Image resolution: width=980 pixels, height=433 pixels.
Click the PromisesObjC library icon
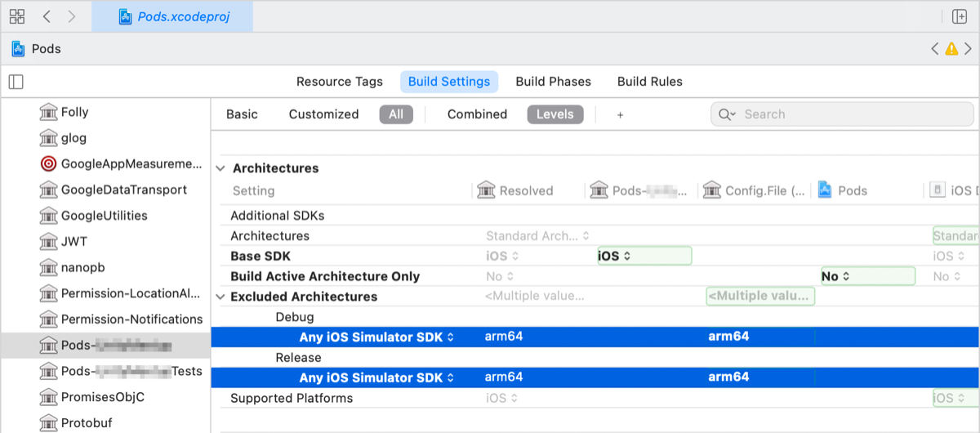[48, 397]
